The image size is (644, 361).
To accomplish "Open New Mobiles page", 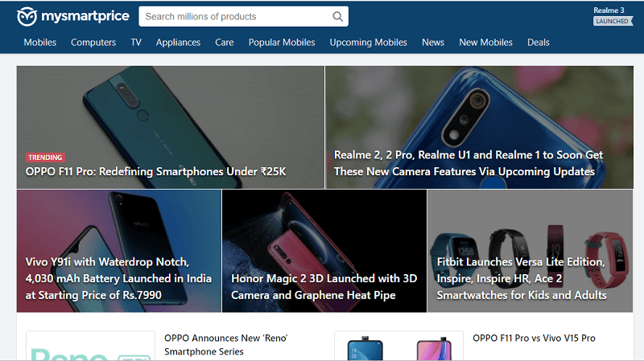I will 485,43.
